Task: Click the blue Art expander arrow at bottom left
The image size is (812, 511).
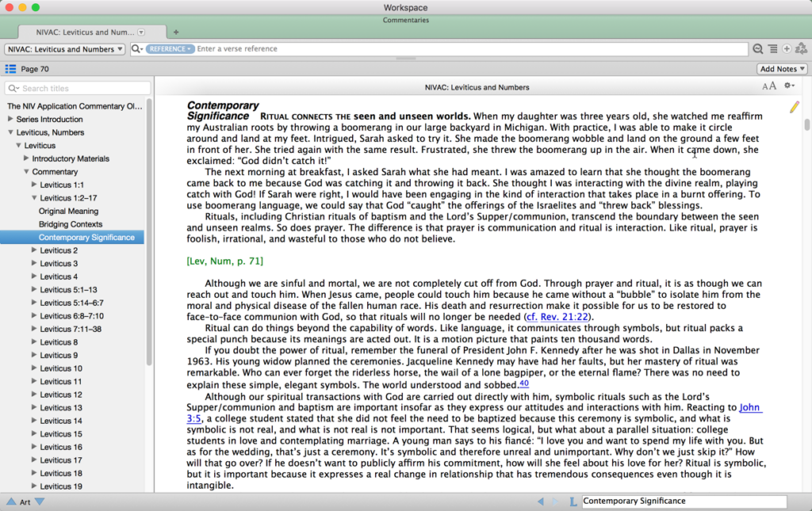Action: [39, 501]
